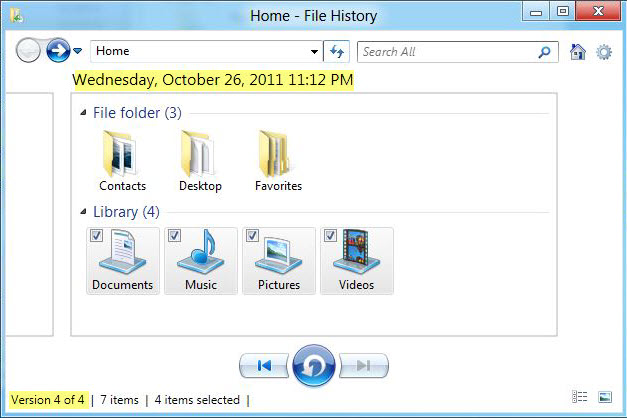Click in the Search All field
Image resolution: width=627 pixels, height=418 pixels.
(445, 52)
